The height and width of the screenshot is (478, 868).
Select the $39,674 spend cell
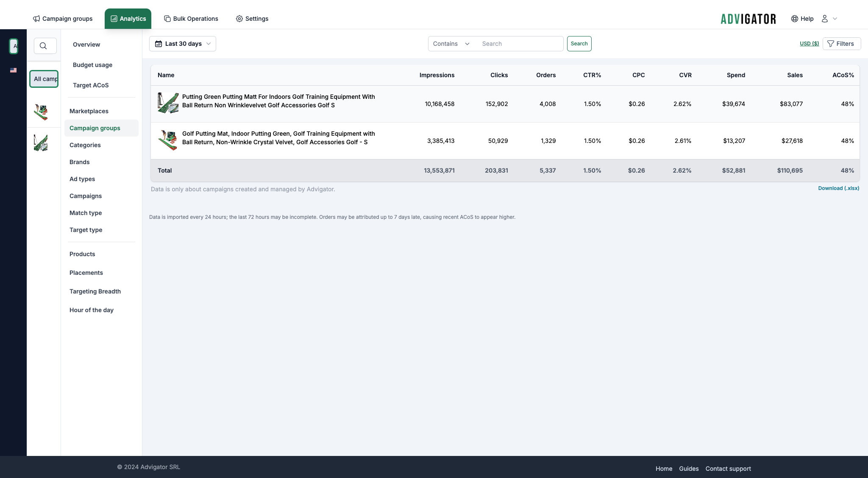tap(734, 104)
